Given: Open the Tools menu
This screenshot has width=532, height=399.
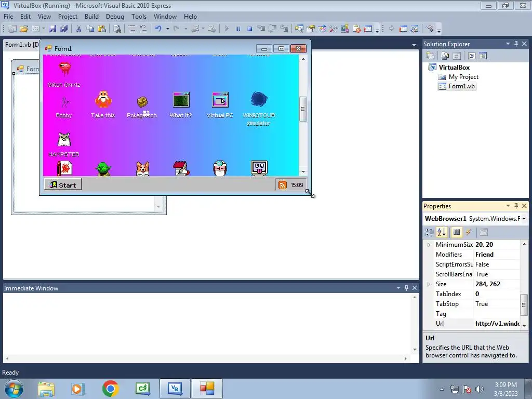Looking at the screenshot, I should coord(139,16).
